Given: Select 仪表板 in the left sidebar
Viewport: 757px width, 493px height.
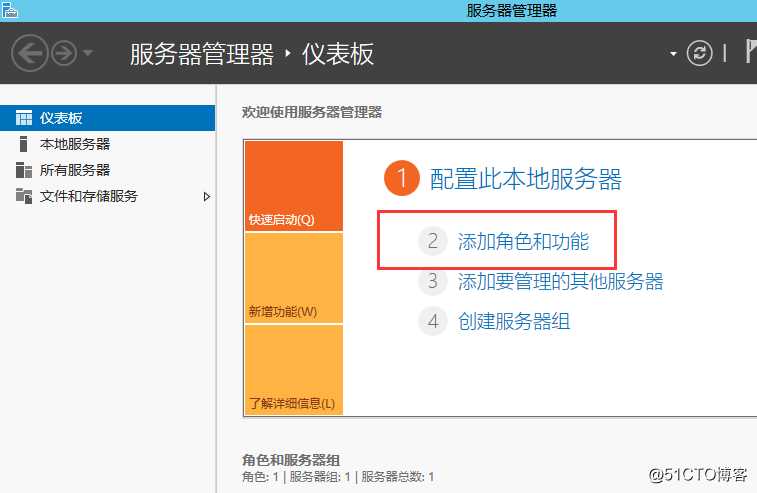Looking at the screenshot, I should click(107, 118).
